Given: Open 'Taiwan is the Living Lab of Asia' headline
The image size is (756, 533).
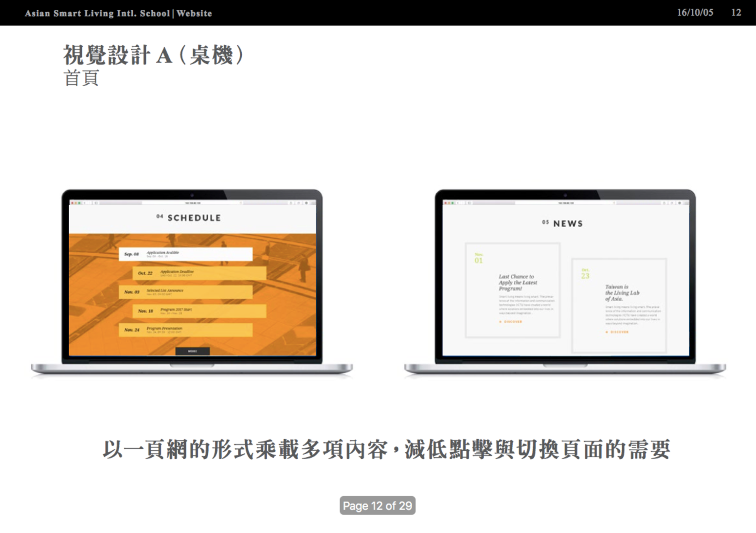Looking at the screenshot, I should (x=622, y=293).
